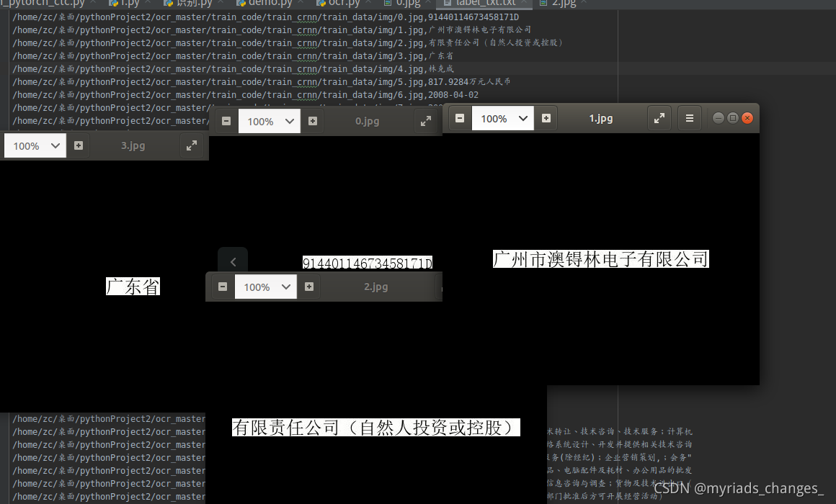Switch to the ocr.py editor tab
The image size is (836, 504).
point(344,3)
